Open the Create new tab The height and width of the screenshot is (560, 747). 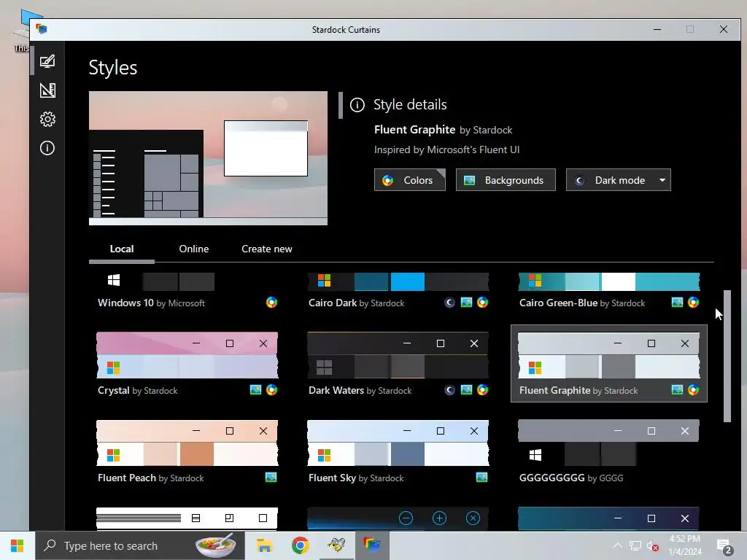(267, 249)
